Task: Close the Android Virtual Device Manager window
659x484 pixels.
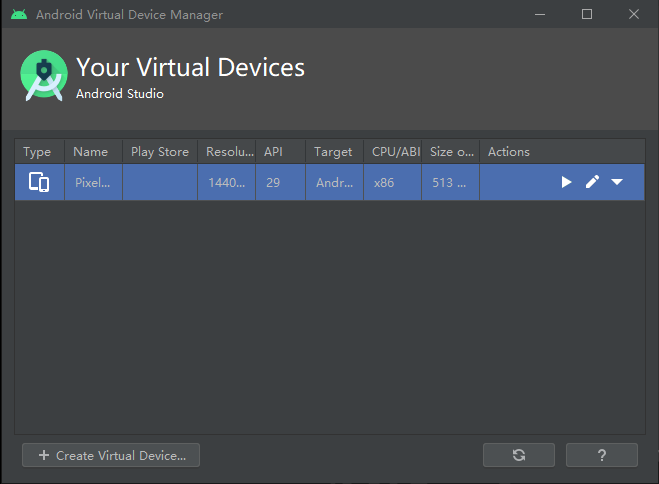Action: coord(634,14)
